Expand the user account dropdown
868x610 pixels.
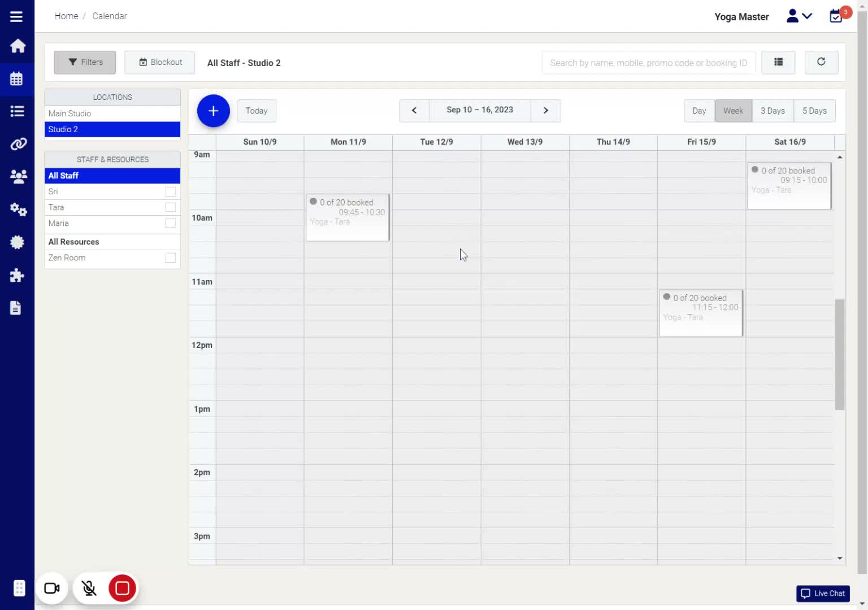tap(799, 16)
